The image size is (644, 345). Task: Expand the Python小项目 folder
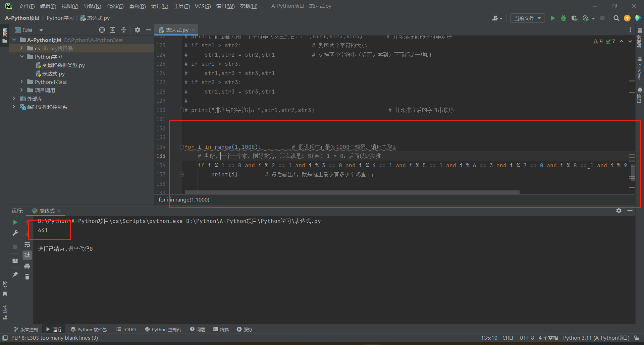click(21, 82)
